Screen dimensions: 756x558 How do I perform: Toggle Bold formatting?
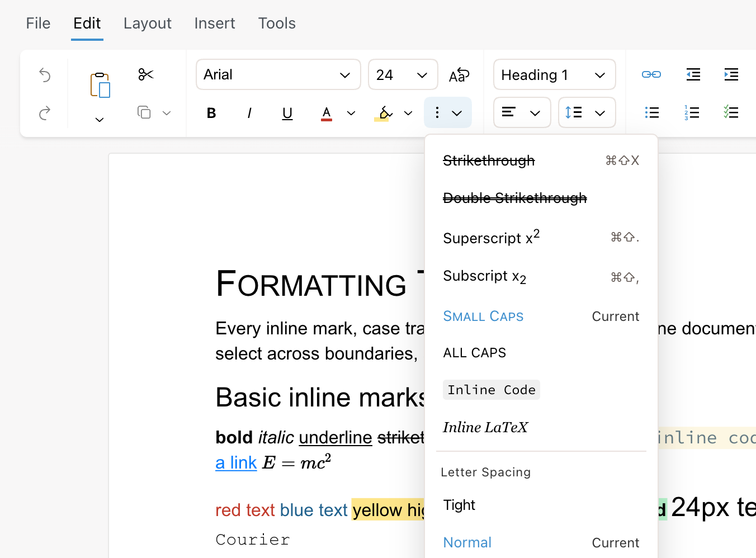(x=211, y=113)
